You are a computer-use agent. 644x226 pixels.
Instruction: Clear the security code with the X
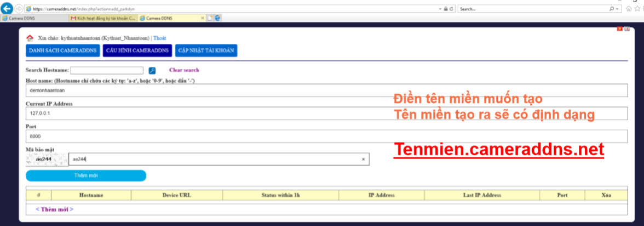pos(363,160)
